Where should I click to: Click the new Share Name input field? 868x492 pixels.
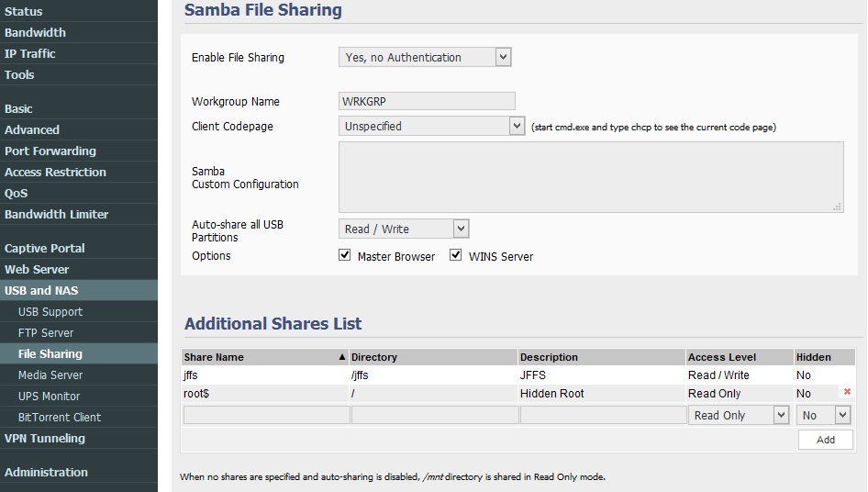click(266, 415)
